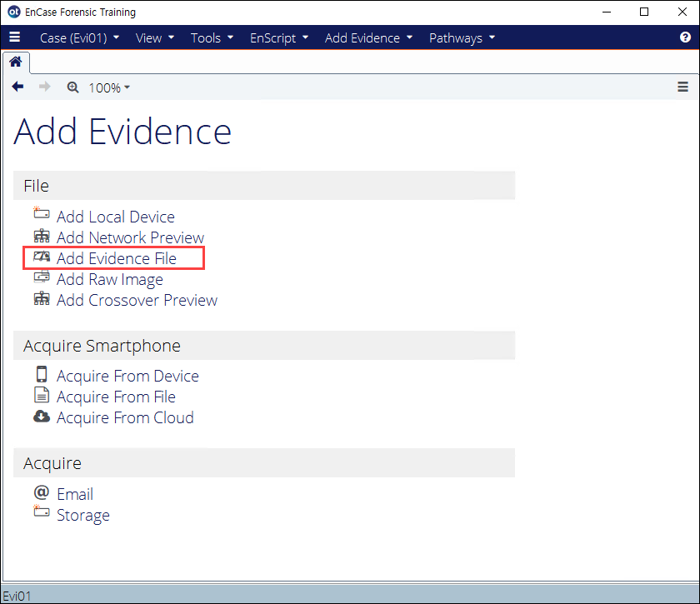The image size is (700, 604).
Task: Click the Email acquire link
Action: [x=75, y=494]
